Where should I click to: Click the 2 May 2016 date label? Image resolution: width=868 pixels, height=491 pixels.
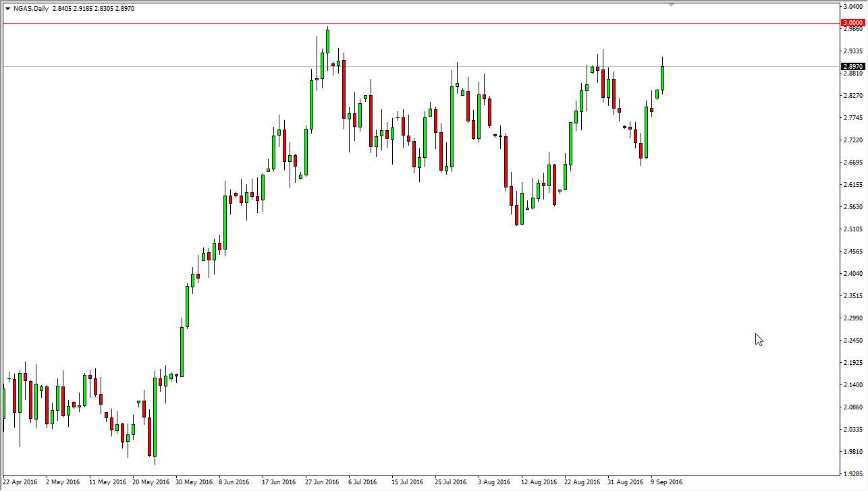tap(63, 482)
